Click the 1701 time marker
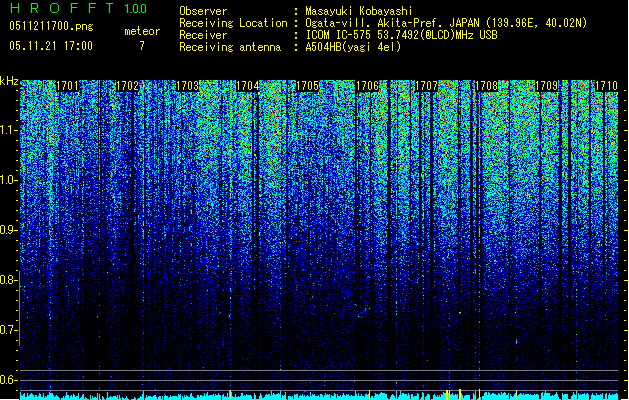Image resolution: width=629 pixels, height=400 pixels. coord(67,86)
